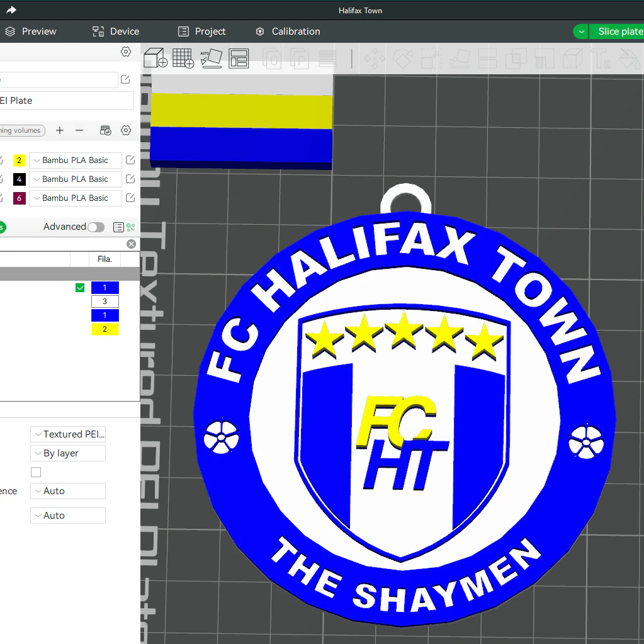Select the Text shape tool icon
Image resolution: width=644 pixels, height=644 pixels.
(601, 58)
